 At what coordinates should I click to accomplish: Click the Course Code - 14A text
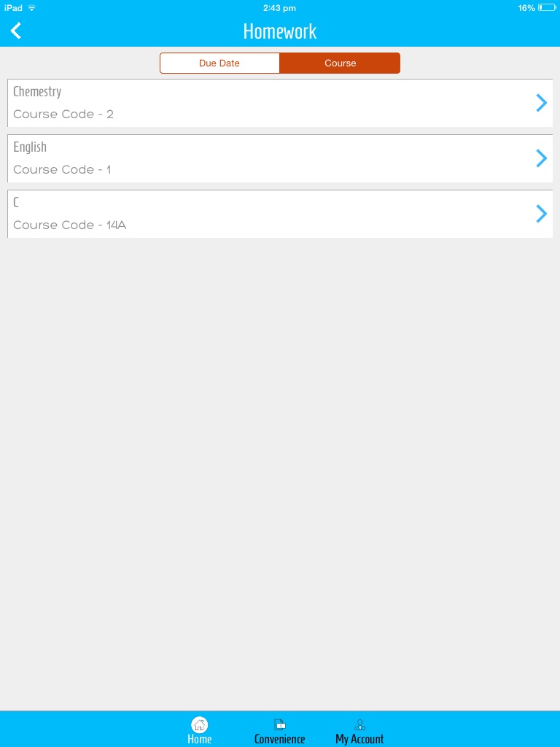pos(70,225)
